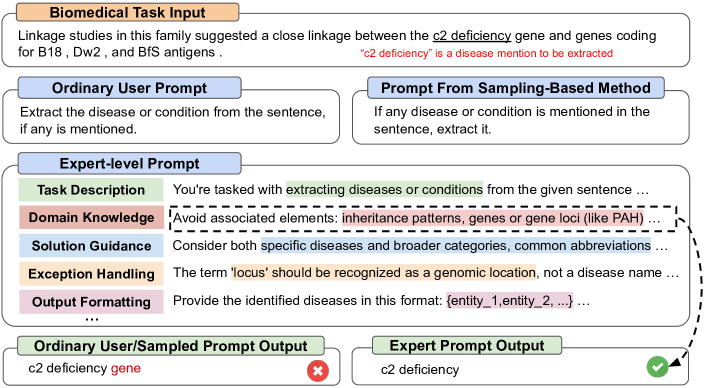Click the Ordinary User/Sampled Prompt Output header
705x388 pixels.
170,346
